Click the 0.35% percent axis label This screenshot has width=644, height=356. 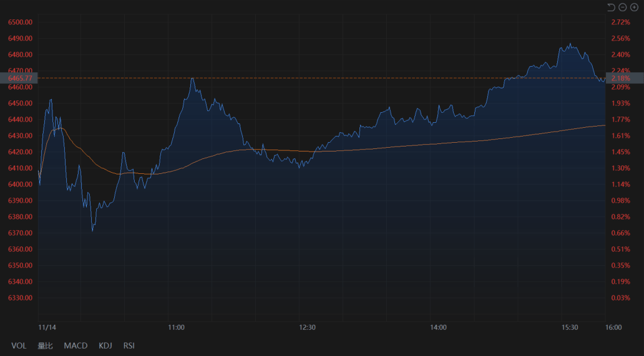click(620, 266)
